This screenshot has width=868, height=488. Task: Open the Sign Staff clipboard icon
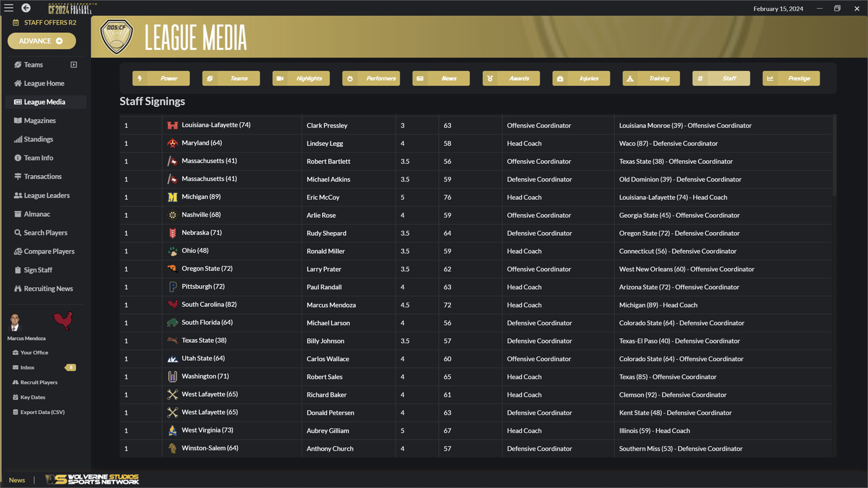tap(17, 270)
